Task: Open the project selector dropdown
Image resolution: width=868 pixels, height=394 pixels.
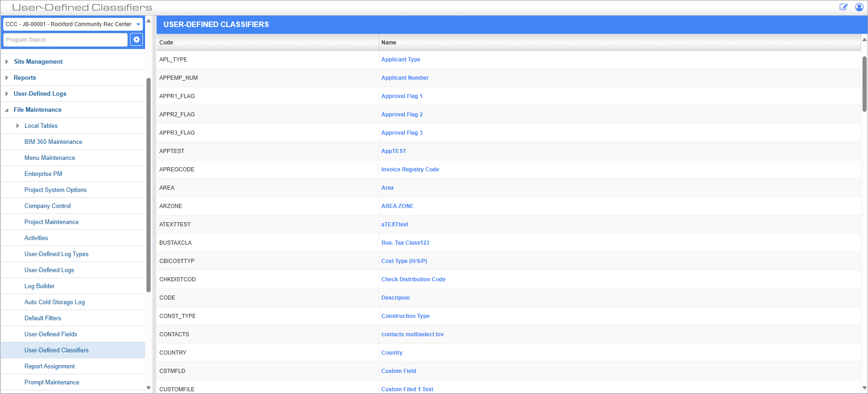Action: [73, 24]
